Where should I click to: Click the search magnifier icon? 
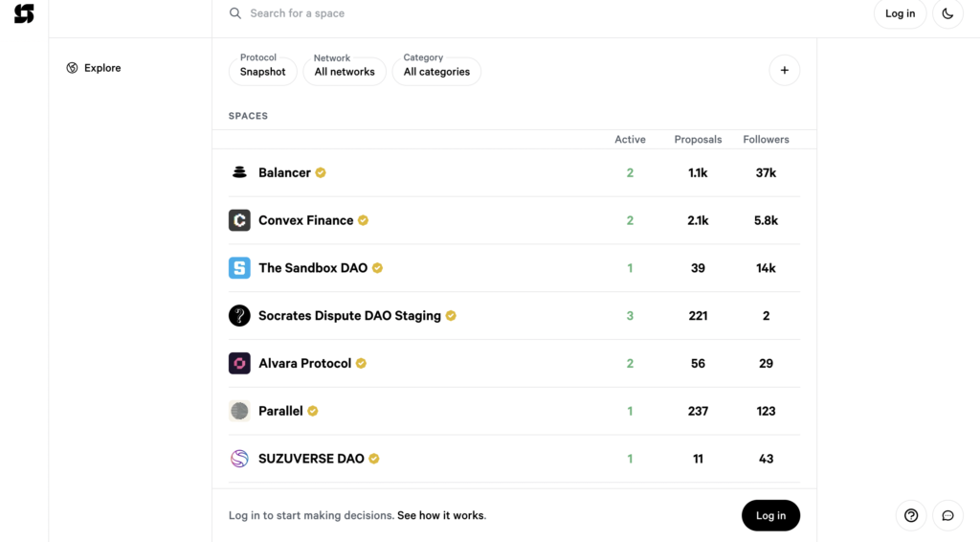(x=235, y=13)
